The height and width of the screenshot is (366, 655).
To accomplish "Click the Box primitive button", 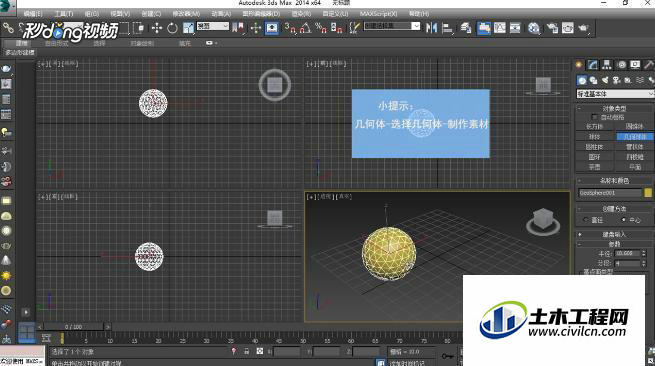I will [594, 126].
